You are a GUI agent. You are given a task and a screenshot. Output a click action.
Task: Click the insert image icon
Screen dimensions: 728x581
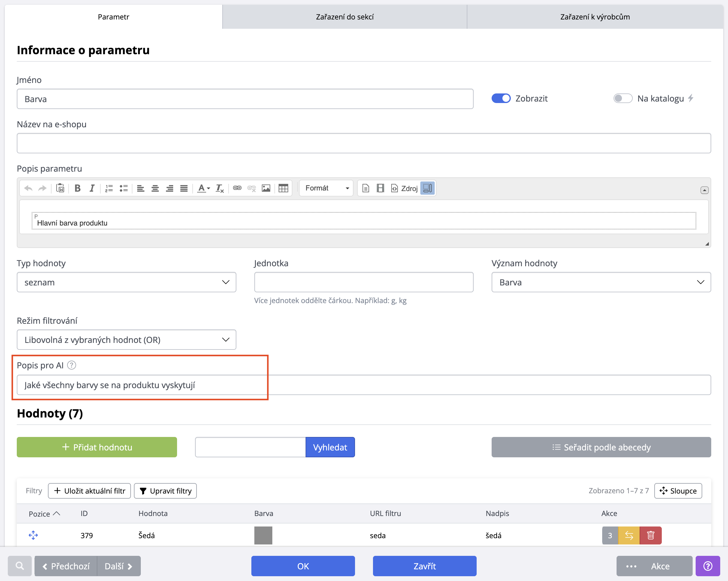click(266, 188)
